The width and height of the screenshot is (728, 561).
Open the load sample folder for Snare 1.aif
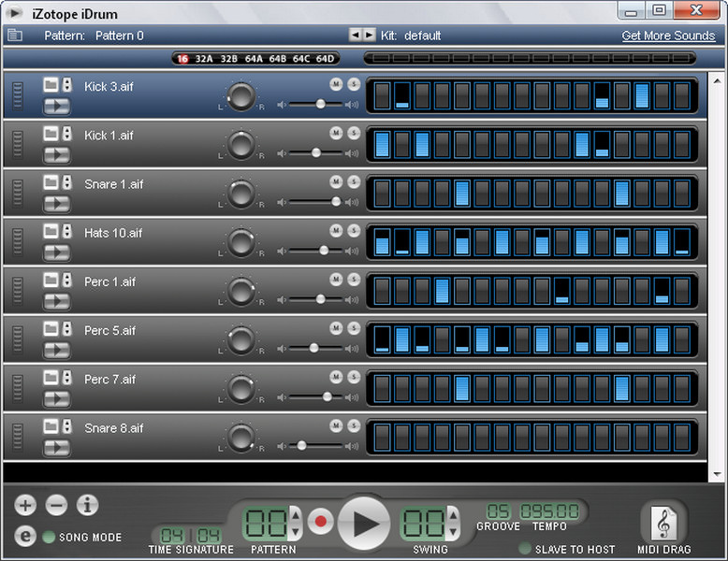point(51,183)
